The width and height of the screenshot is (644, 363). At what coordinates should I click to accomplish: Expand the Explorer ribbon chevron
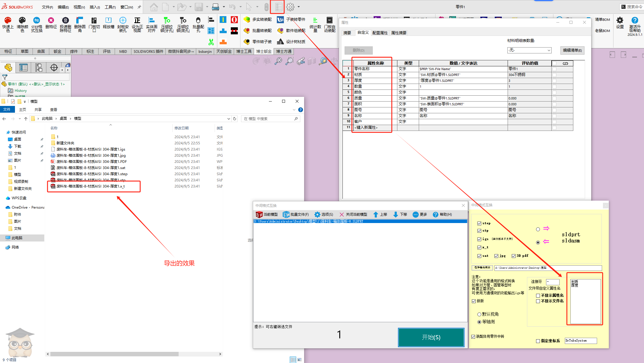pos(294,110)
